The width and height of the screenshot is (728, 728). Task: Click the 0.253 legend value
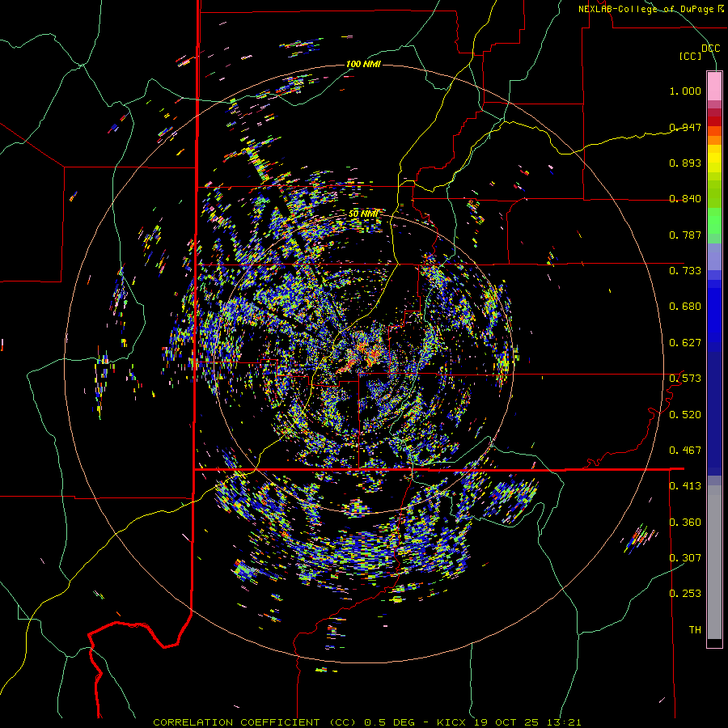685,594
